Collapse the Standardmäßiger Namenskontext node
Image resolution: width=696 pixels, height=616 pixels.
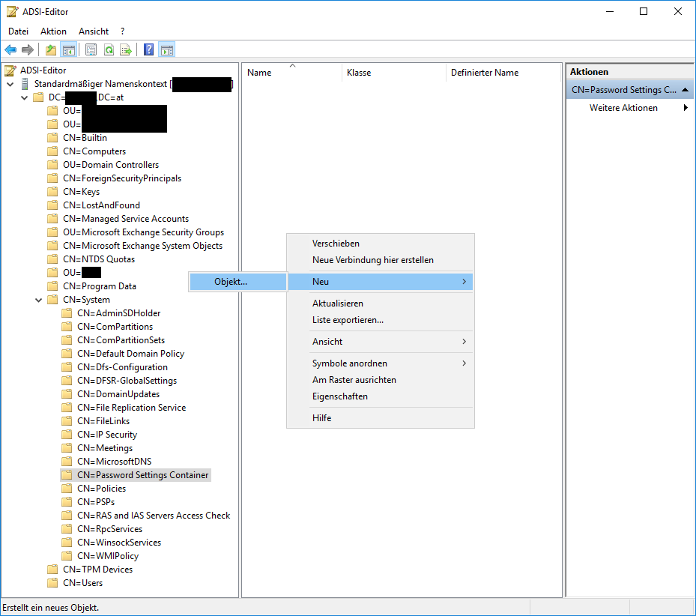click(x=10, y=84)
